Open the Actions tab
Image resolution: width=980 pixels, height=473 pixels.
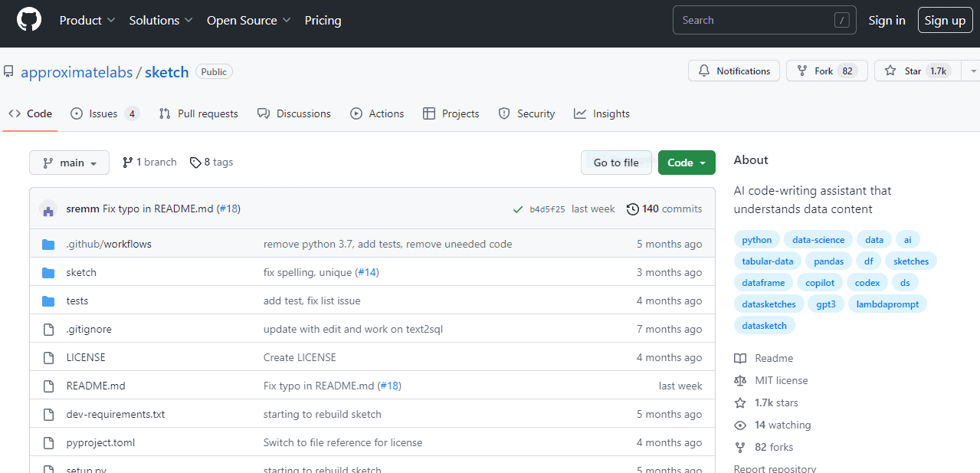tap(377, 114)
